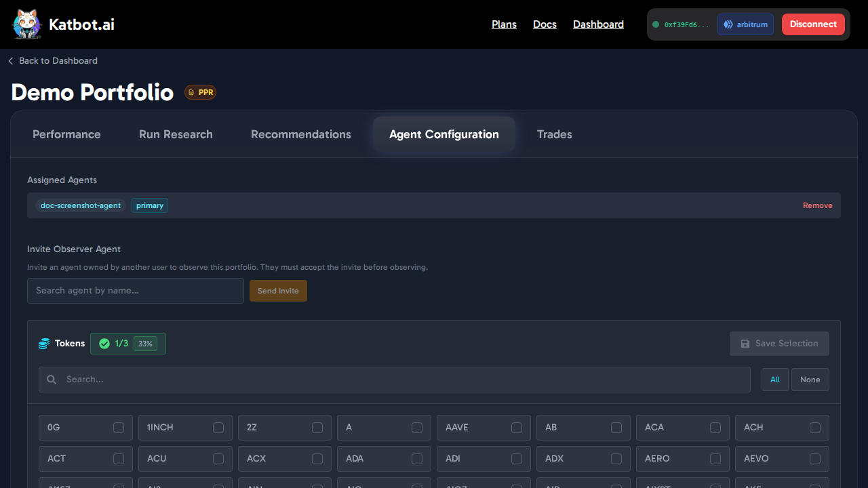868x488 pixels.
Task: Click the PPR badge
Action: pos(201,92)
